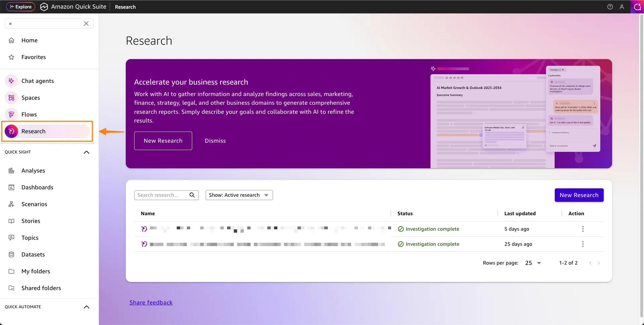Click the magnifier icon in Search research
644x325 pixels.
[x=192, y=195]
